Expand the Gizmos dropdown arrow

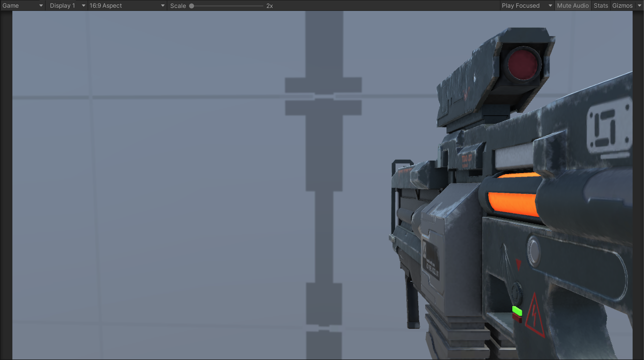tap(640, 5)
